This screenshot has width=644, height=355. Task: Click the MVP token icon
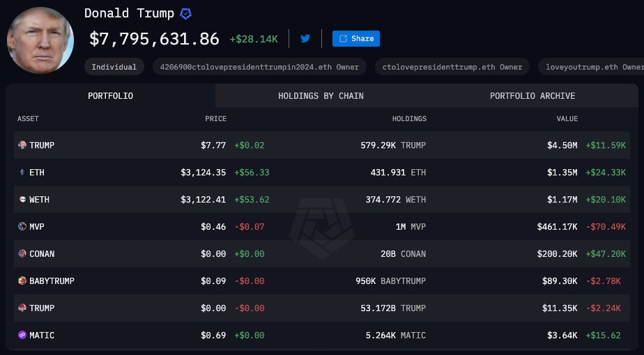[x=22, y=227]
